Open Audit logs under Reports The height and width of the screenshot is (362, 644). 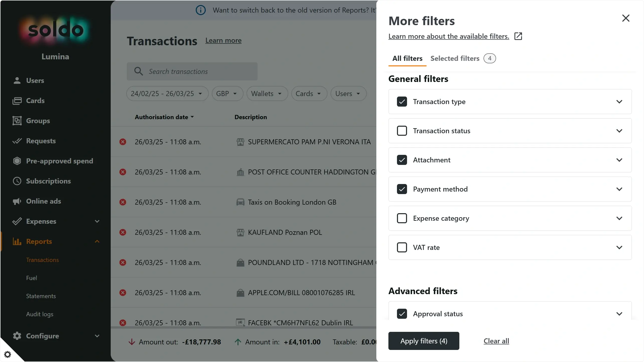pos(39,314)
